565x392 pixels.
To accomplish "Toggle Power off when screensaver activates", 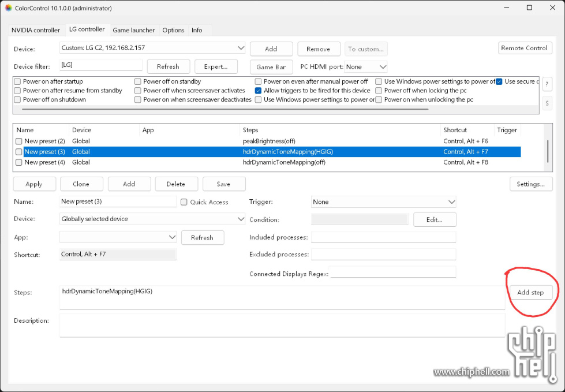I will click(138, 91).
